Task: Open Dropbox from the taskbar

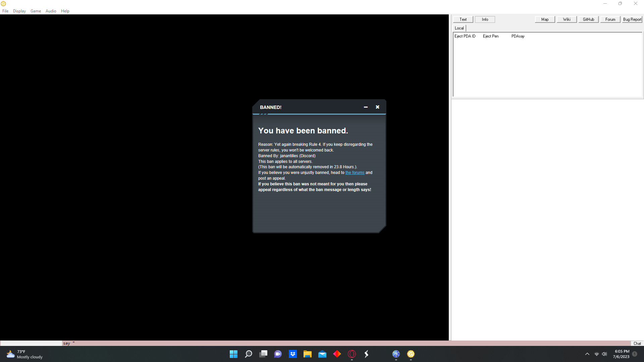Action: (293, 354)
